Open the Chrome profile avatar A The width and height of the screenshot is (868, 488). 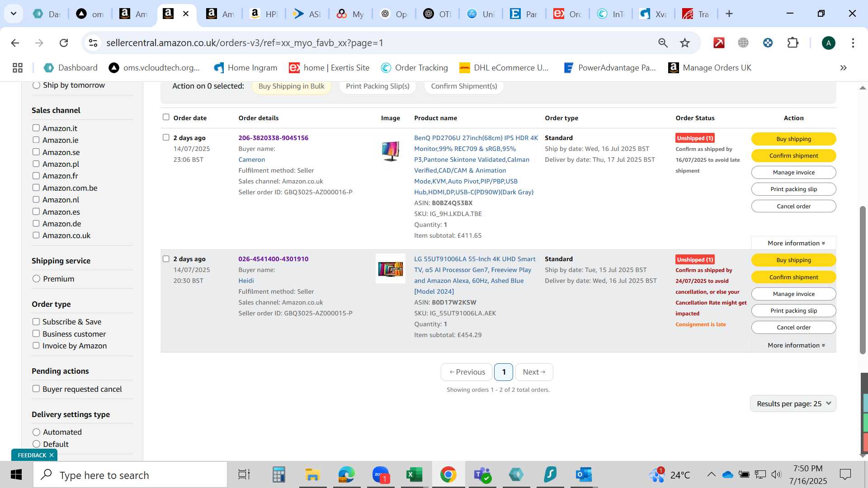(828, 43)
